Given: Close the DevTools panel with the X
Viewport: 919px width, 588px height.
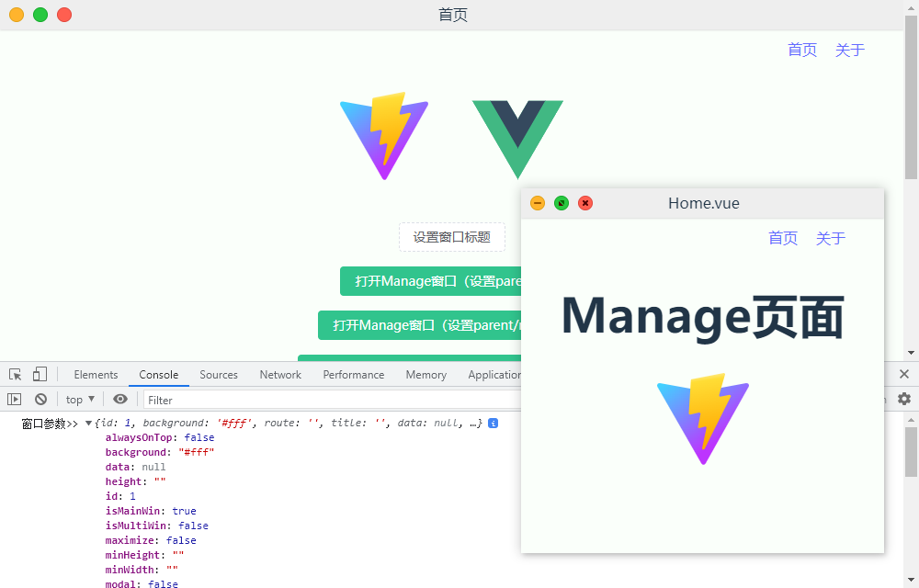Looking at the screenshot, I should click(904, 374).
